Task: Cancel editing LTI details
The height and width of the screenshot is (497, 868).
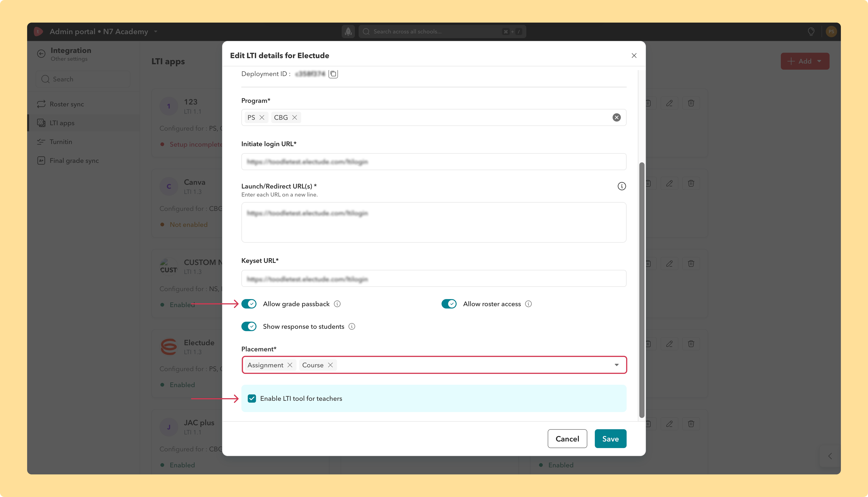Action: tap(567, 439)
